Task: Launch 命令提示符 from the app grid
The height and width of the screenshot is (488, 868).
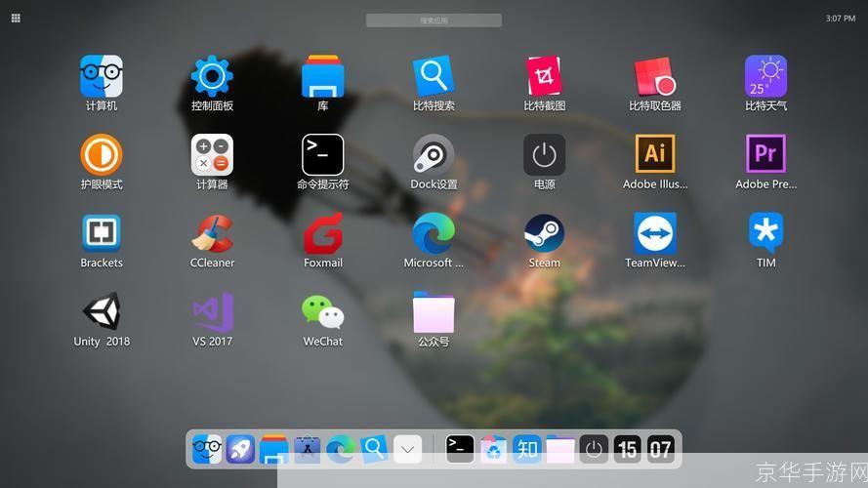Action: tap(323, 155)
